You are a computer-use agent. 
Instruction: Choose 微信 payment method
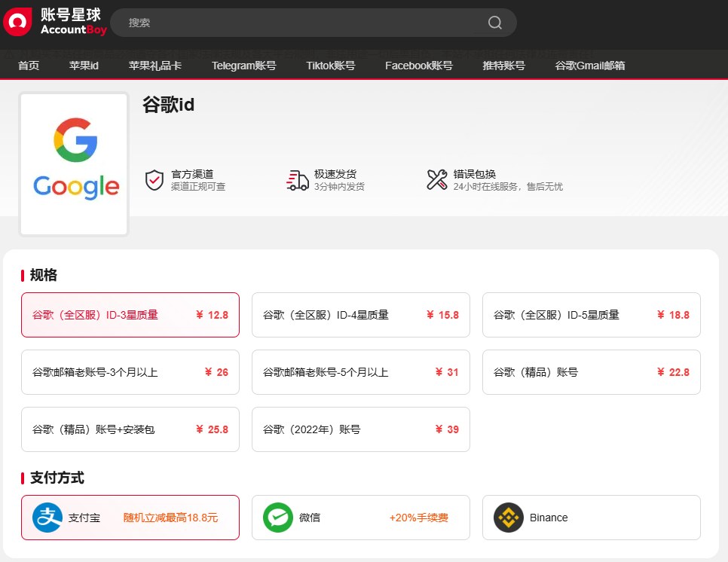click(361, 518)
